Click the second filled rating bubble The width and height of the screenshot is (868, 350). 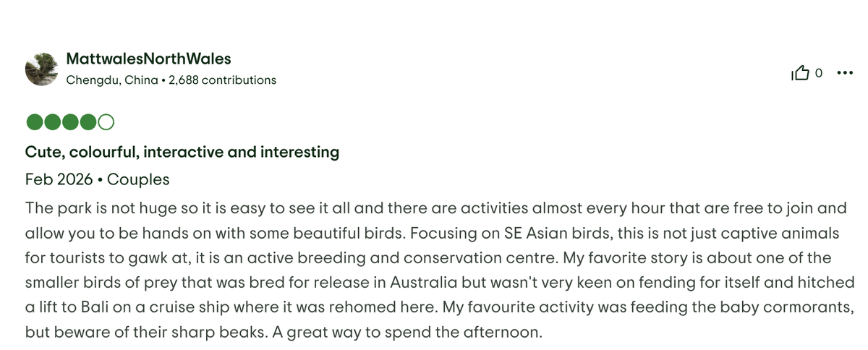point(52,123)
